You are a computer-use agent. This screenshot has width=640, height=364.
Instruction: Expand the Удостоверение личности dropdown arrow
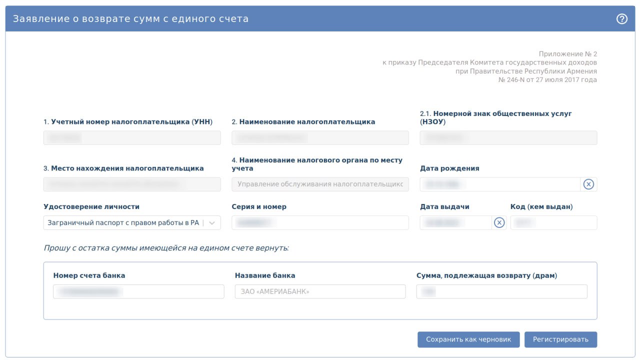coord(212,223)
